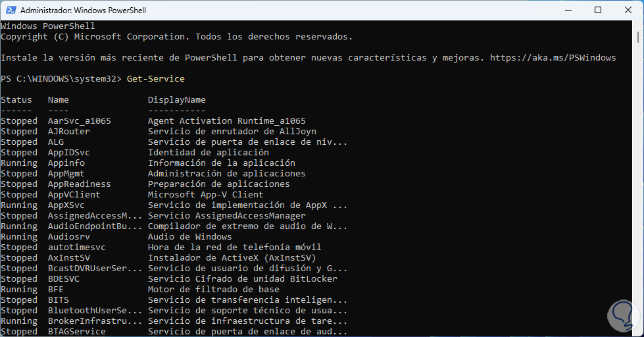
Task: Click 'Servicio de soporte técnico de usua...'
Action: pyautogui.click(x=247, y=310)
